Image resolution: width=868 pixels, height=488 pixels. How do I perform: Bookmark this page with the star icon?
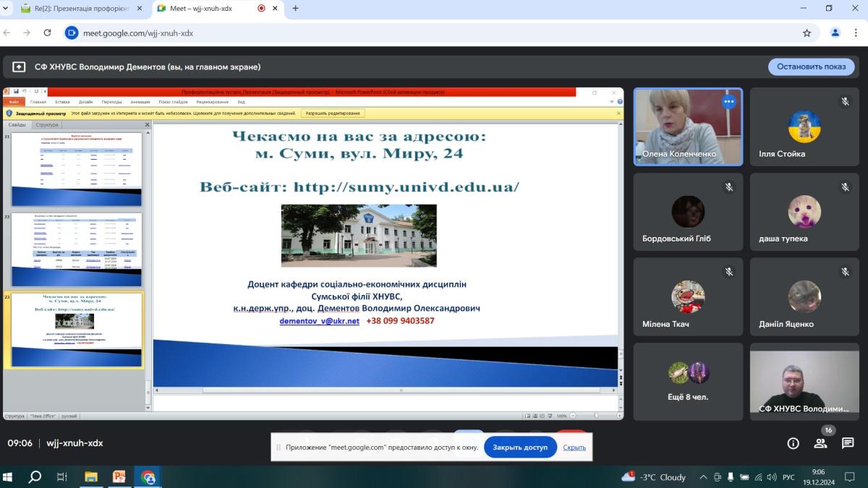coord(807,33)
